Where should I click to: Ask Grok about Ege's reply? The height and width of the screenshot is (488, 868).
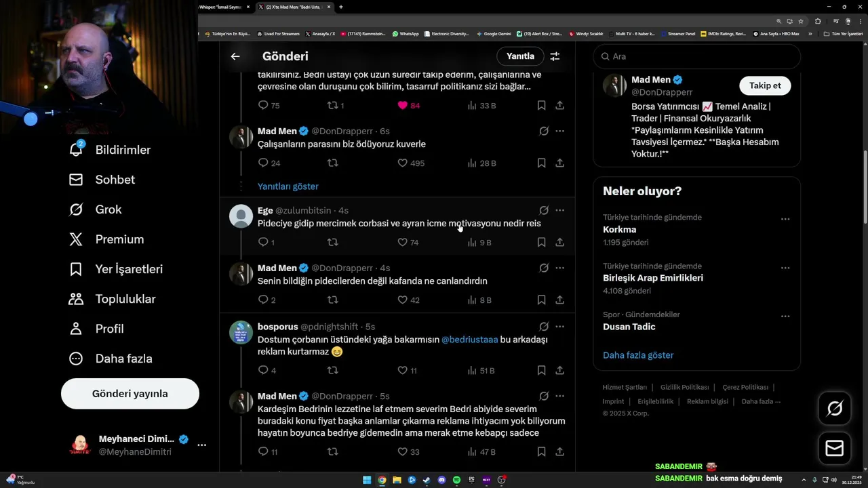pos(544,210)
